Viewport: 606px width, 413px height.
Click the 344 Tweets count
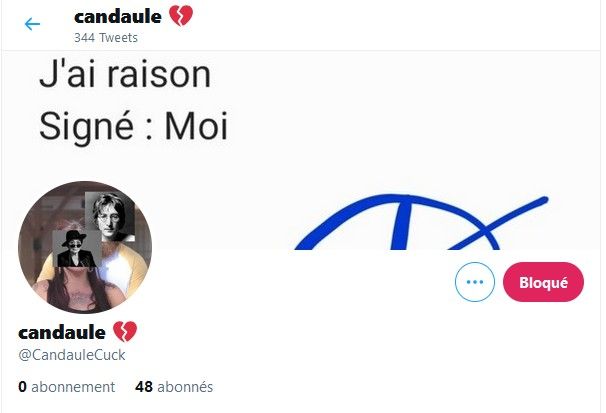[x=106, y=37]
